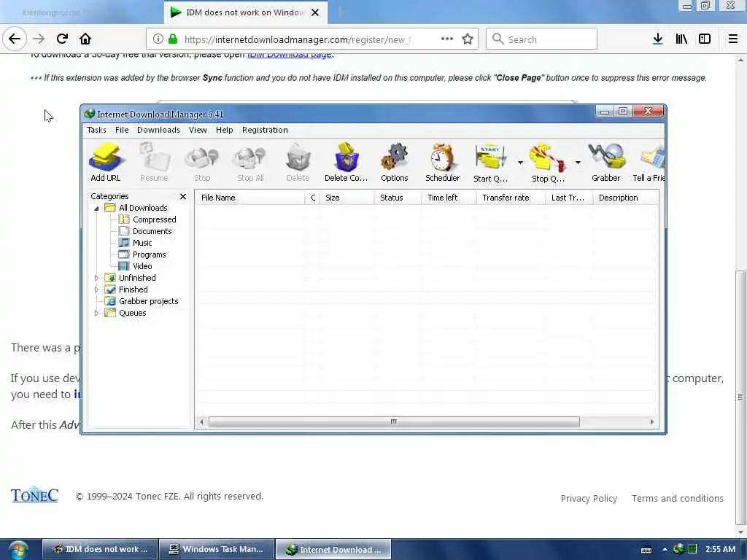Open IDM Options gear icon

tap(395, 162)
